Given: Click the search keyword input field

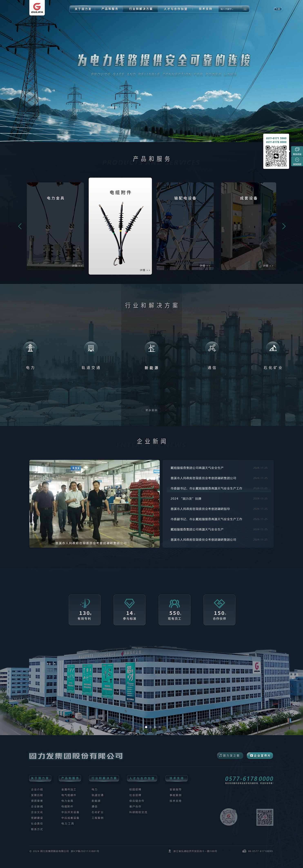Looking at the screenshot, I should 231,9.
